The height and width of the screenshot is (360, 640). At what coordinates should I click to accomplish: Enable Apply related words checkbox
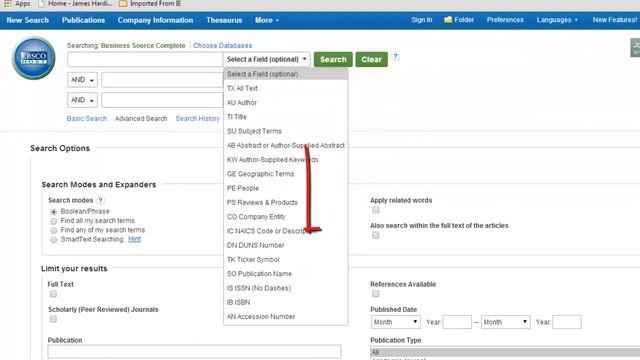[x=376, y=210]
